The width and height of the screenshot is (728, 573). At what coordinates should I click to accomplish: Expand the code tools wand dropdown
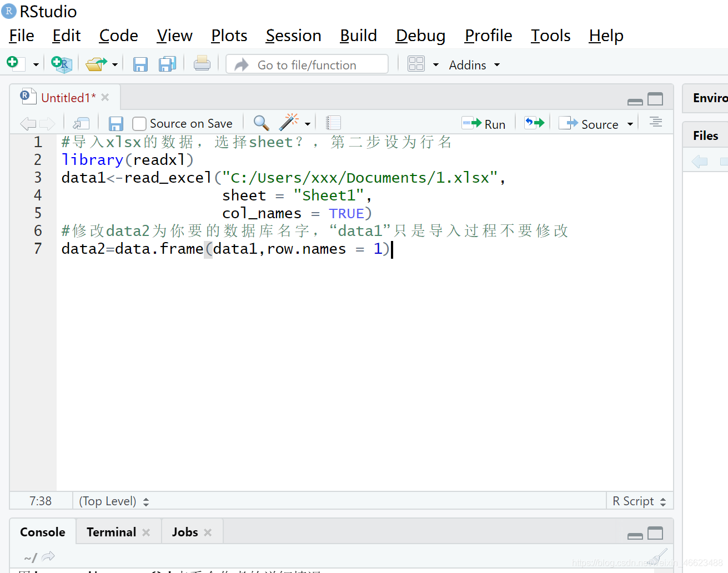(308, 124)
